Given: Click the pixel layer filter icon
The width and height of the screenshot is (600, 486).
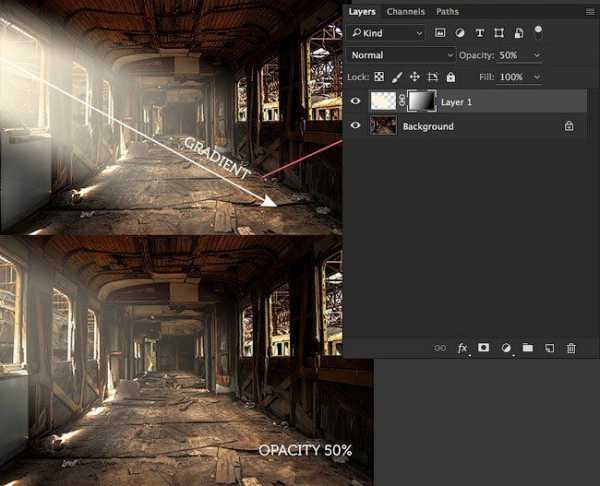Looking at the screenshot, I should pos(442,33).
